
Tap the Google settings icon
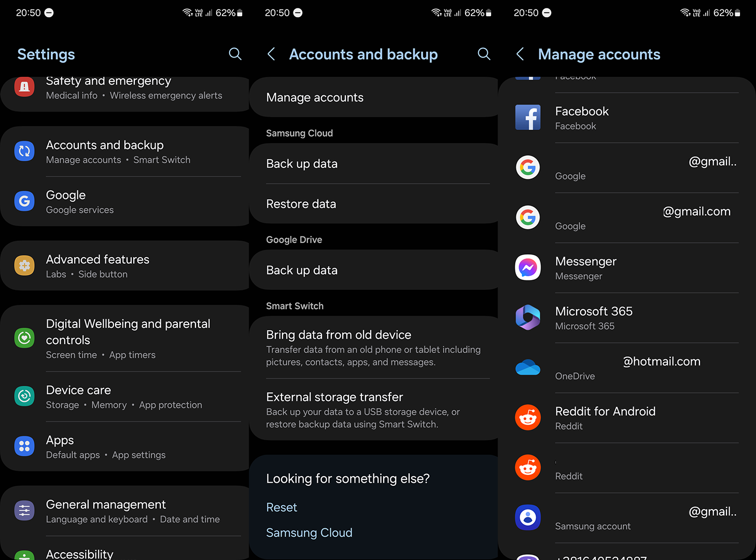tap(24, 201)
